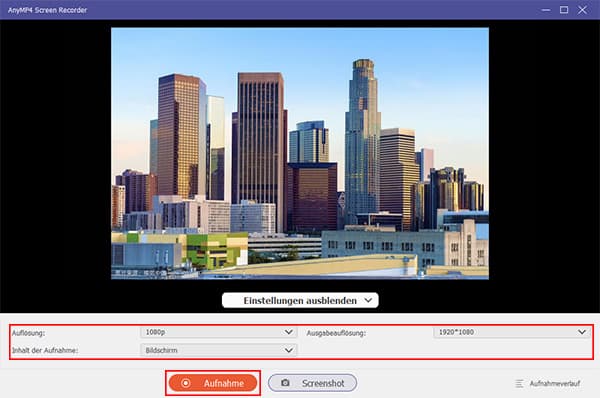Image resolution: width=600 pixels, height=398 pixels.
Task: Click the camera icon on Screenshot button
Action: [285, 383]
